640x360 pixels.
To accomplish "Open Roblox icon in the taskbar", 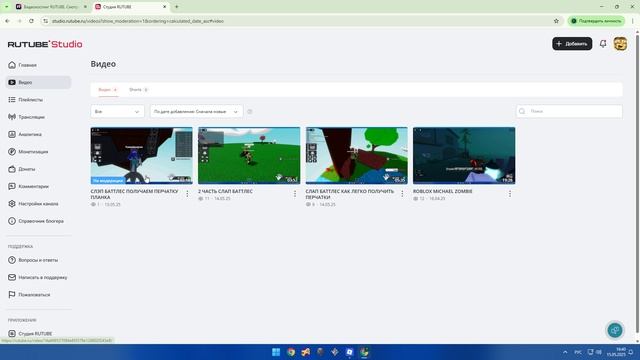I will click(x=349, y=352).
